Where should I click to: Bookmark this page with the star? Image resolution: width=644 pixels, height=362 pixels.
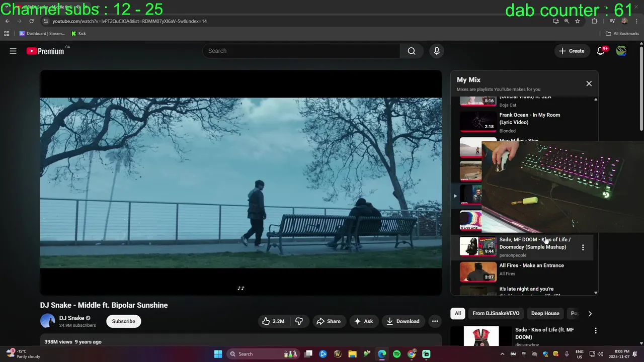pos(578,21)
